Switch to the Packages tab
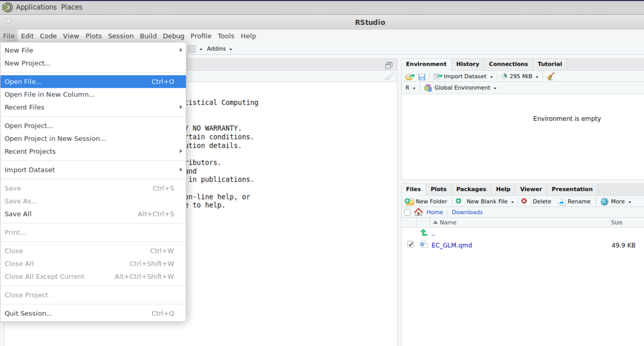 click(471, 189)
